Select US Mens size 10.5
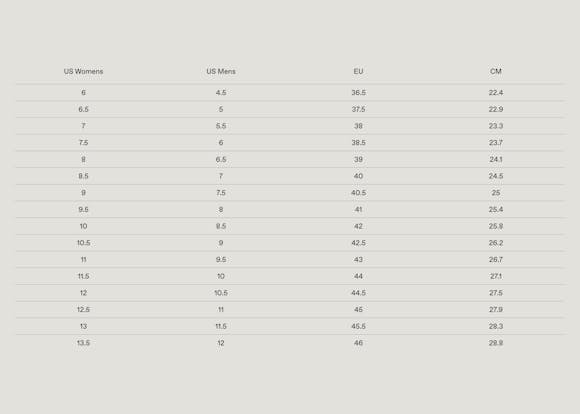580x414 pixels. click(221, 293)
